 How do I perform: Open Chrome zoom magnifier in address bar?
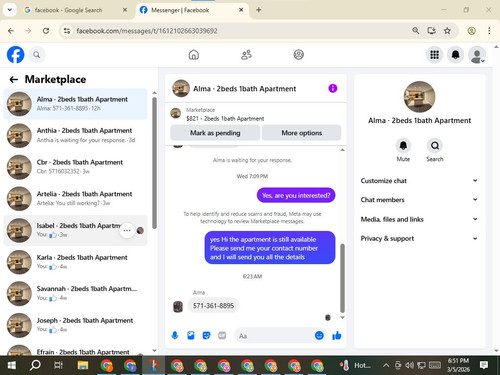pos(415,31)
